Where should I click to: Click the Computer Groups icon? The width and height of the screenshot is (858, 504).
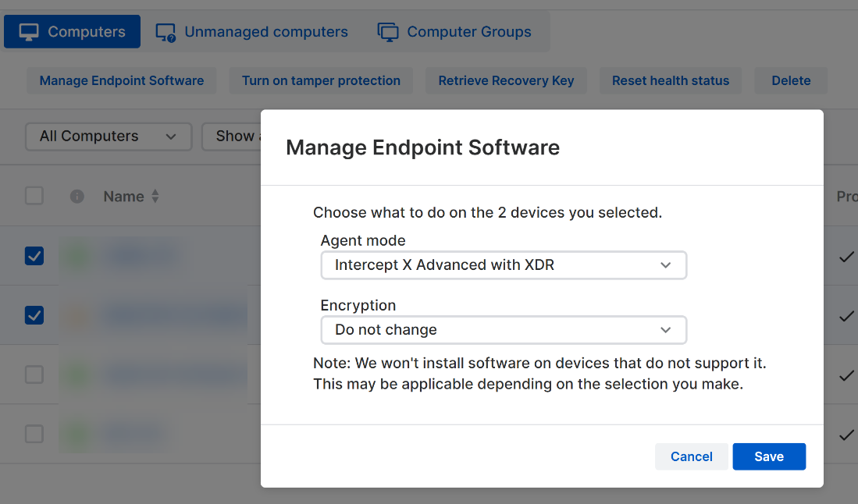coord(388,32)
